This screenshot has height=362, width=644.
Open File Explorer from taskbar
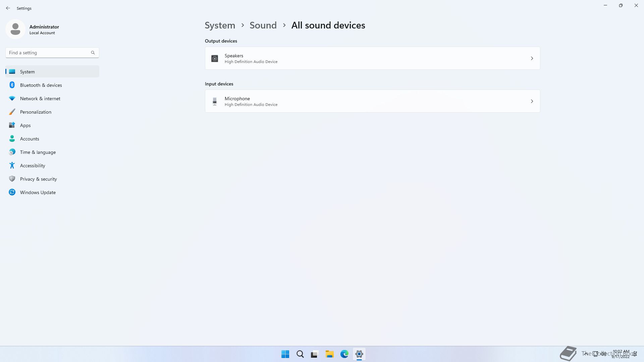[x=329, y=354]
